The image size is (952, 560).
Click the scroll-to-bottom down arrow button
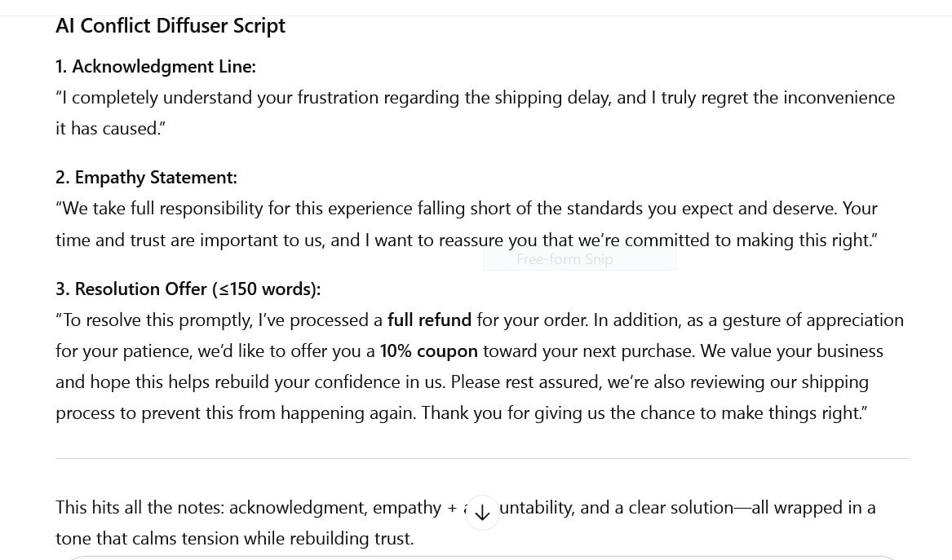coord(482,513)
